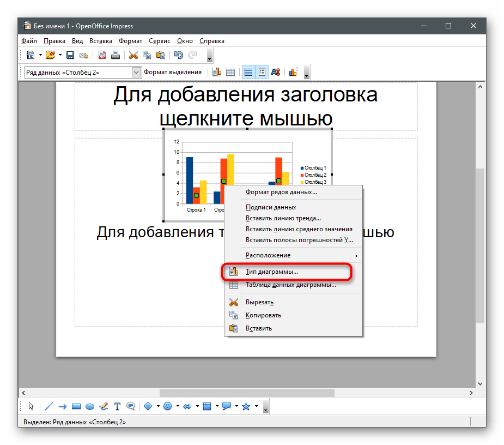The width and height of the screenshot is (504, 445).
Task: Toggle horizontal grid lines on chart
Action: (x=248, y=72)
